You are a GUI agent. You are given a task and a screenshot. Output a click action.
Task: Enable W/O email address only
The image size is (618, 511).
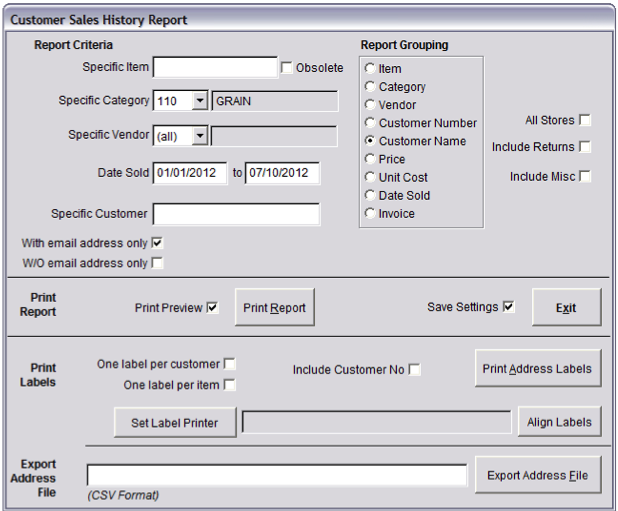pos(157,263)
